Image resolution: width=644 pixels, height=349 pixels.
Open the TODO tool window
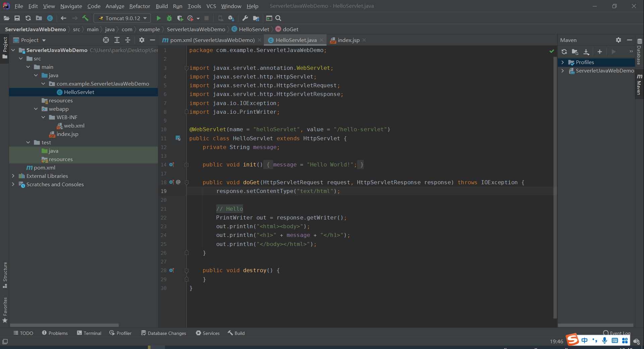23,333
